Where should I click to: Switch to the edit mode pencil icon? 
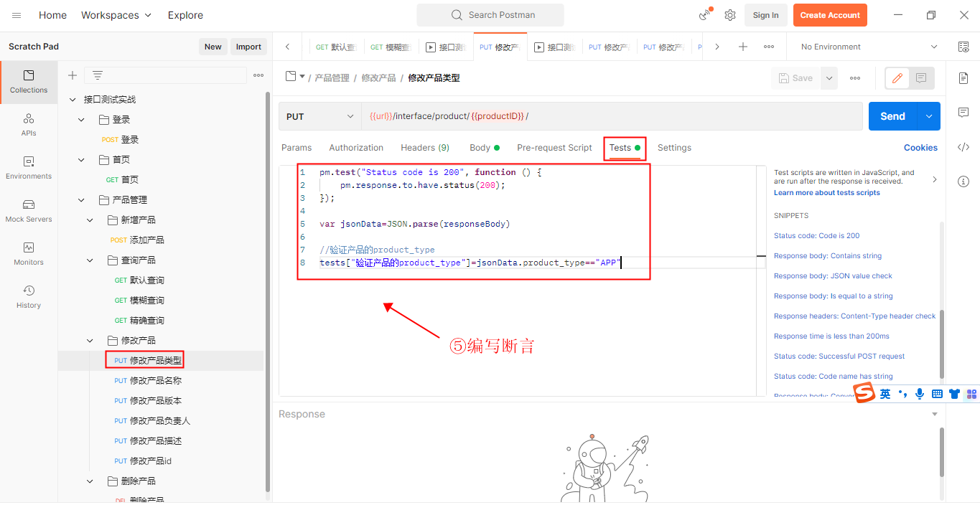tap(897, 78)
